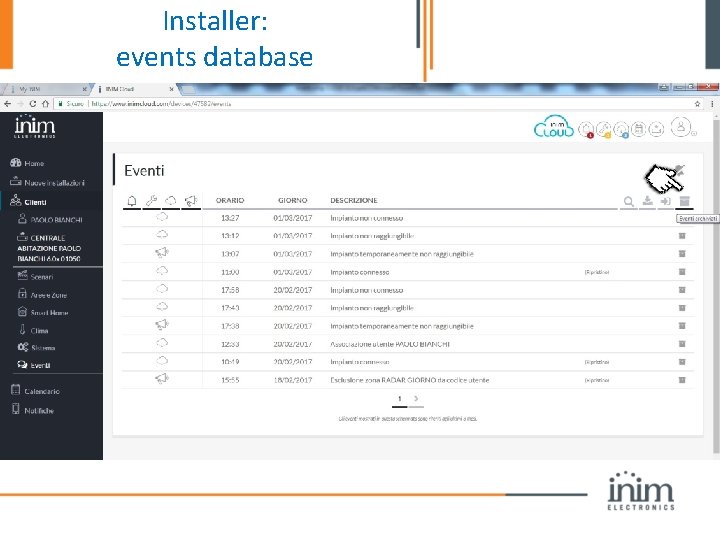The height and width of the screenshot is (540, 720).
Task: Click the bookmark star in the address bar
Action: click(x=698, y=104)
